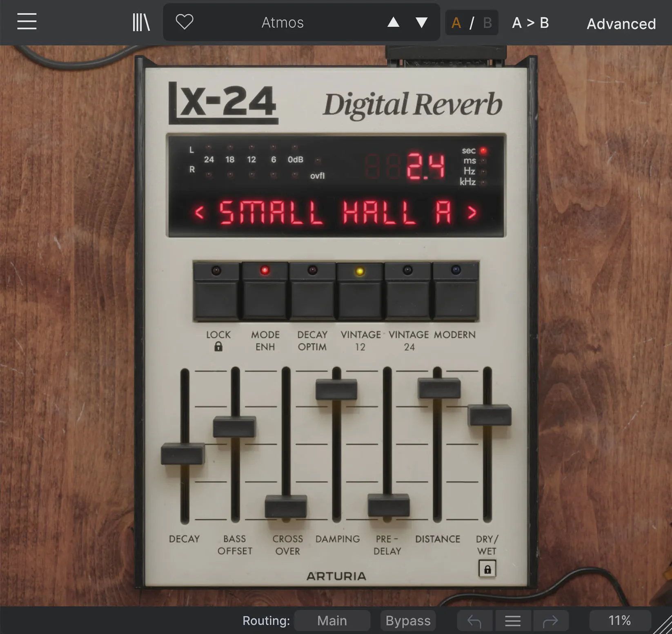Open the hamburger main menu

coord(27,22)
